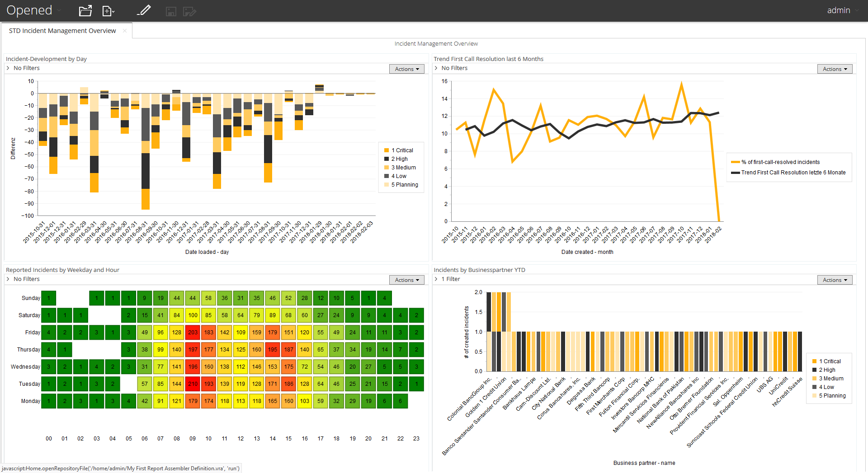Expand filters in Incident-Development by Day panel
The image size is (868, 473).
point(8,68)
